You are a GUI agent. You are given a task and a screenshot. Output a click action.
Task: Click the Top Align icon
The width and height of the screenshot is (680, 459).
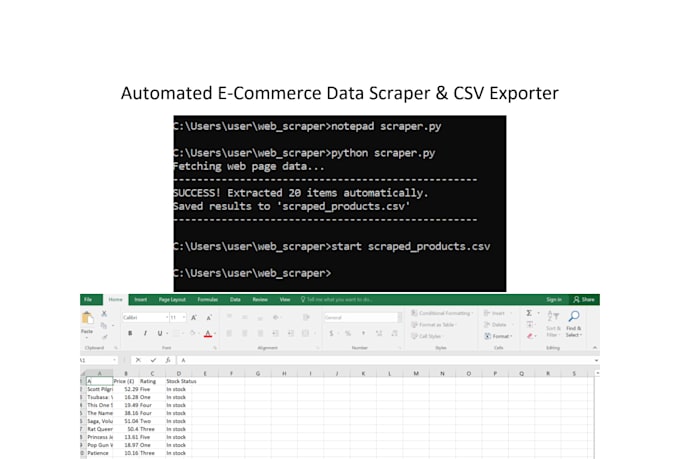click(x=229, y=317)
